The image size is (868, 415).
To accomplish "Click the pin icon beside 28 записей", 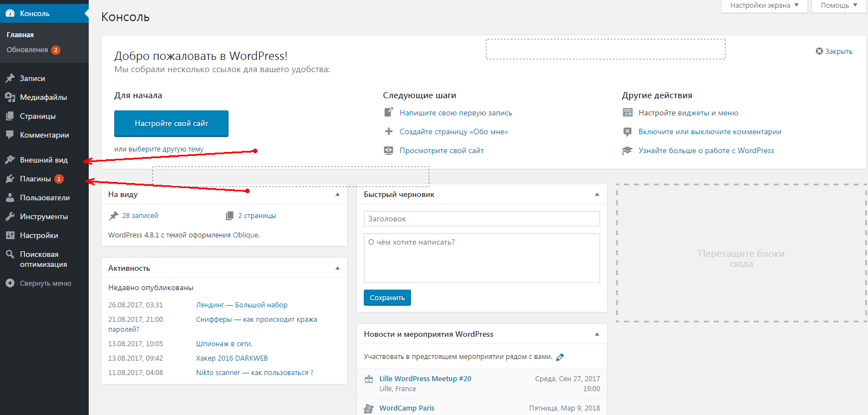I will [x=114, y=216].
